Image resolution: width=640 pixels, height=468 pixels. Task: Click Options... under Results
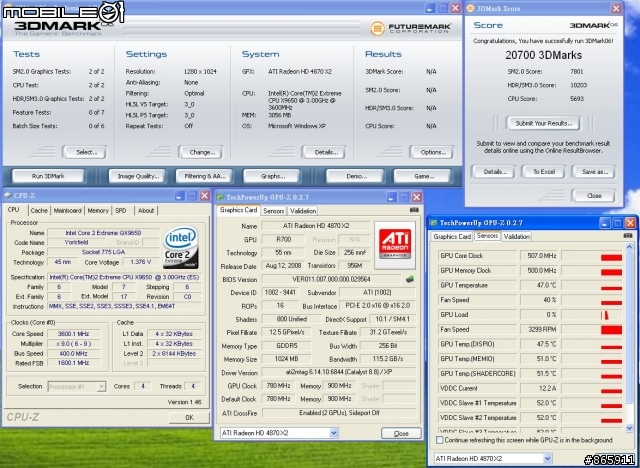(x=433, y=153)
